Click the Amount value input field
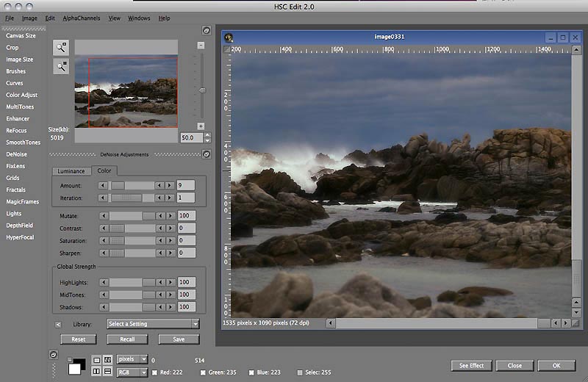 [x=186, y=185]
